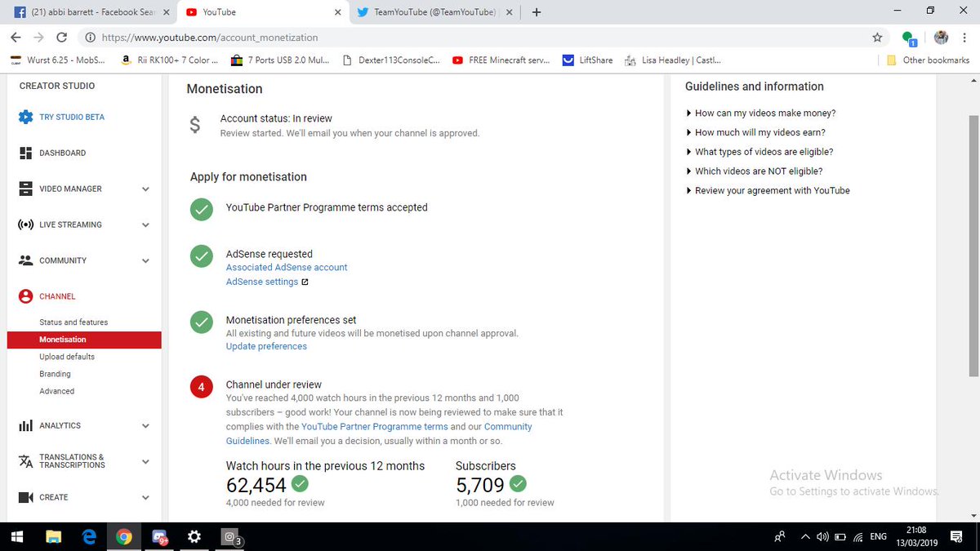Open File Explorer from the taskbar
This screenshot has height=551, width=980.
point(54,536)
